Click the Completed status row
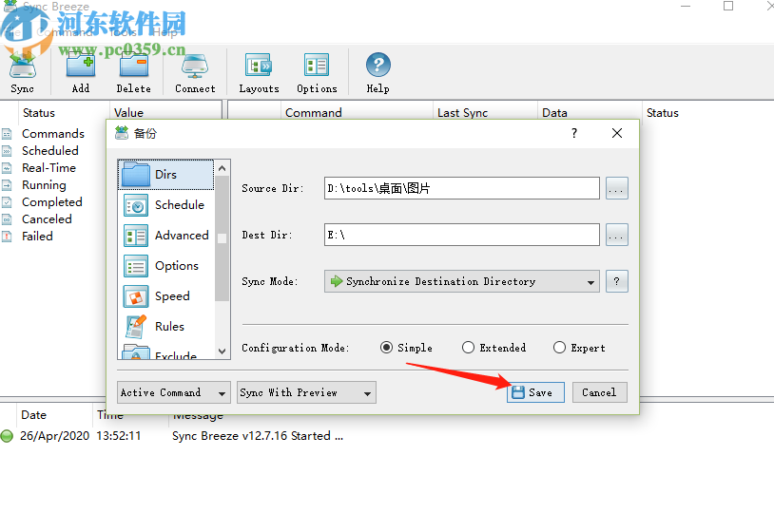 tap(52, 202)
